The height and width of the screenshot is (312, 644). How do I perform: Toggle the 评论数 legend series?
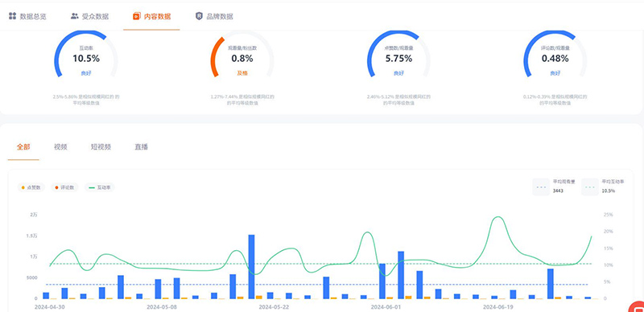pos(64,187)
